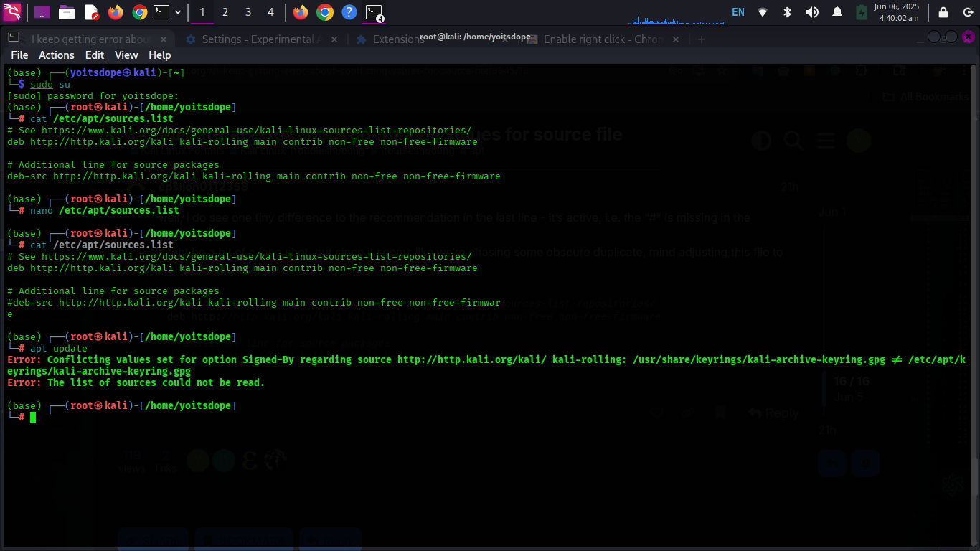Open a new terminal from the panel launcher
This screenshot has width=980, height=551.
click(162, 11)
